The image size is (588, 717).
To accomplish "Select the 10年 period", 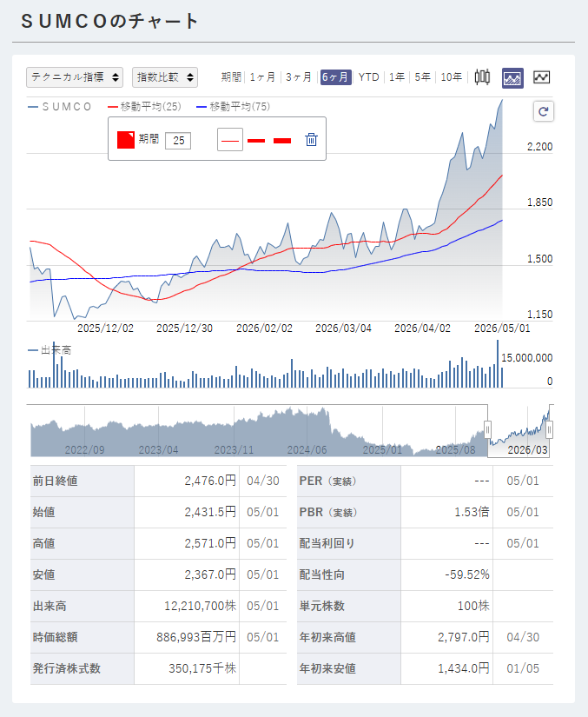I will (x=452, y=77).
